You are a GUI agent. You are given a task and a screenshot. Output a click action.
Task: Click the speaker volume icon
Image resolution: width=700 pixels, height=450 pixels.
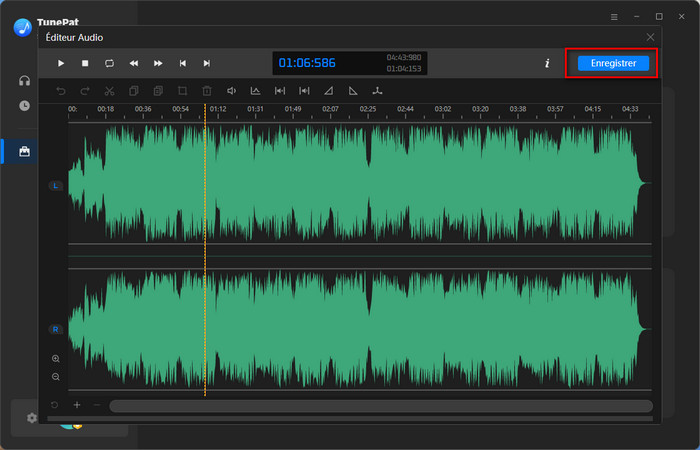[x=231, y=91]
